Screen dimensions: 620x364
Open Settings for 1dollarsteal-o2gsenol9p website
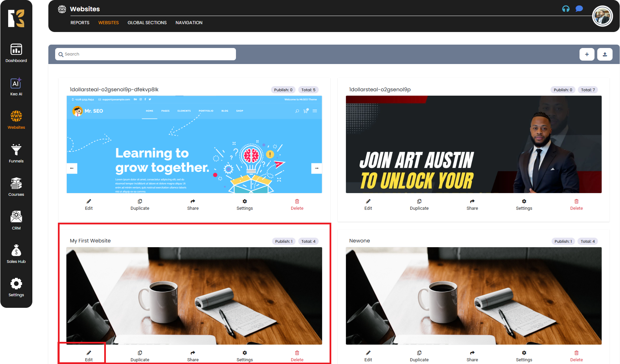click(x=524, y=204)
